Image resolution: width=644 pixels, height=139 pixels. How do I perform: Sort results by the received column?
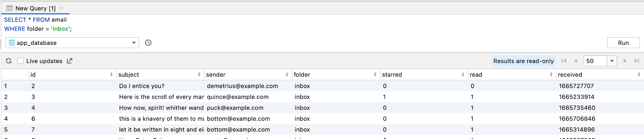639,75
